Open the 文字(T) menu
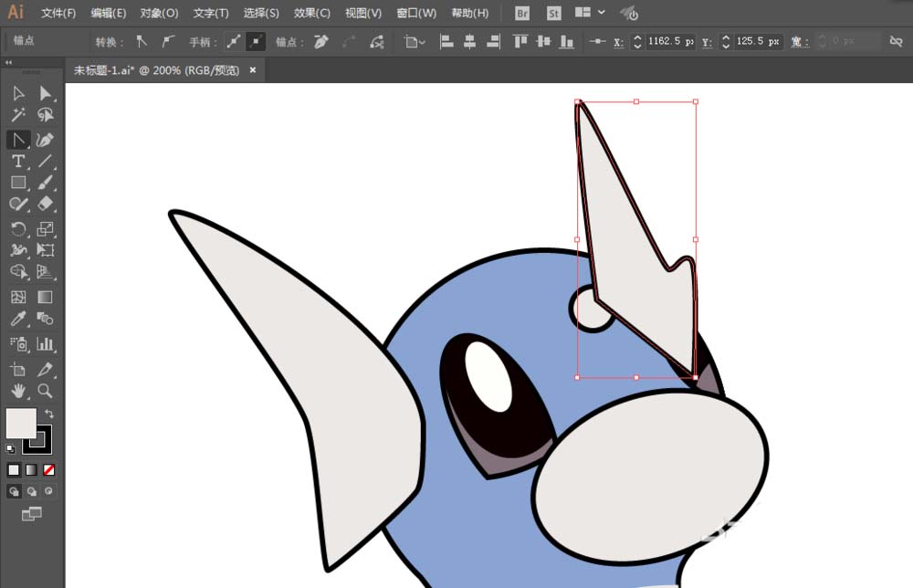 coord(211,13)
